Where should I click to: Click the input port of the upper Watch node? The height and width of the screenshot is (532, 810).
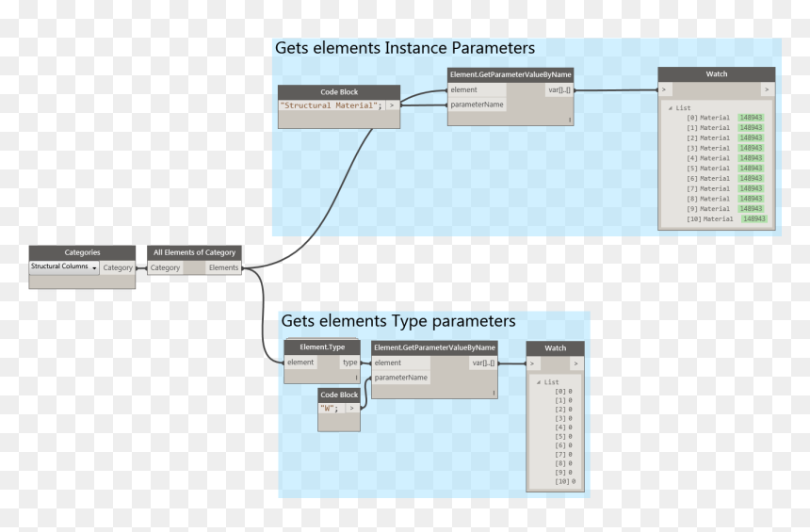[665, 89]
